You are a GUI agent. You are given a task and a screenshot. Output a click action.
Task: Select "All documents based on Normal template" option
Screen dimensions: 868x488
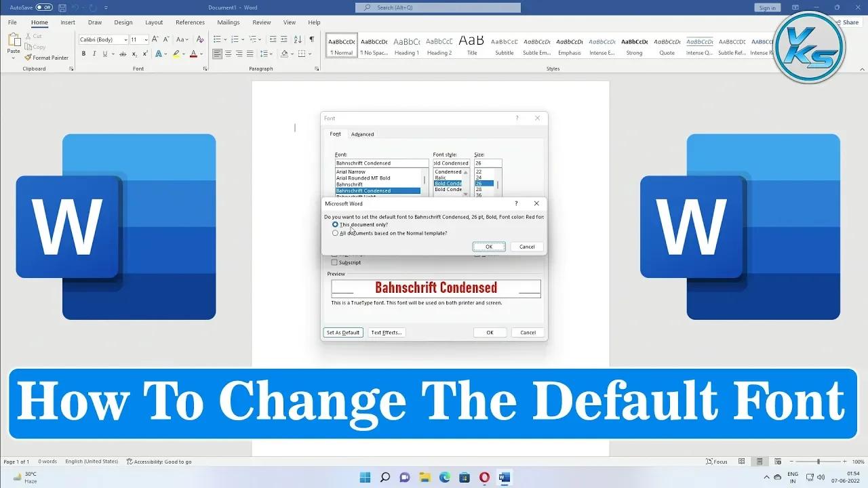click(335, 233)
